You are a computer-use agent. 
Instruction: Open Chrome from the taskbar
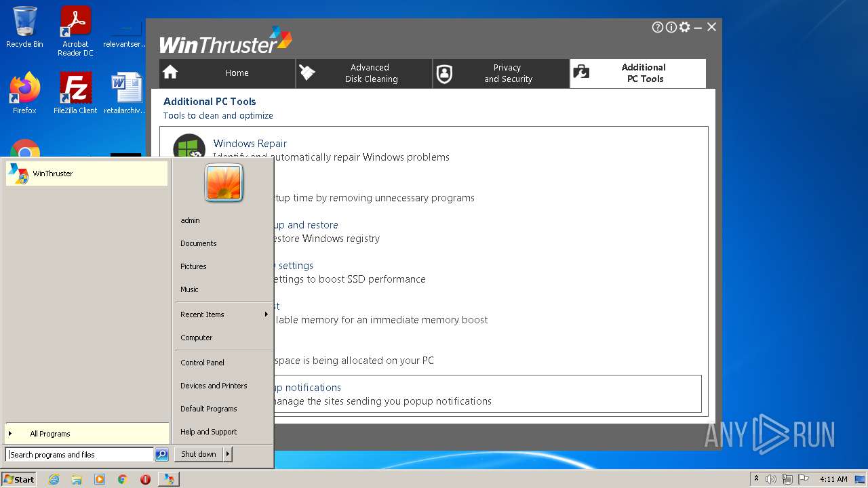123,479
